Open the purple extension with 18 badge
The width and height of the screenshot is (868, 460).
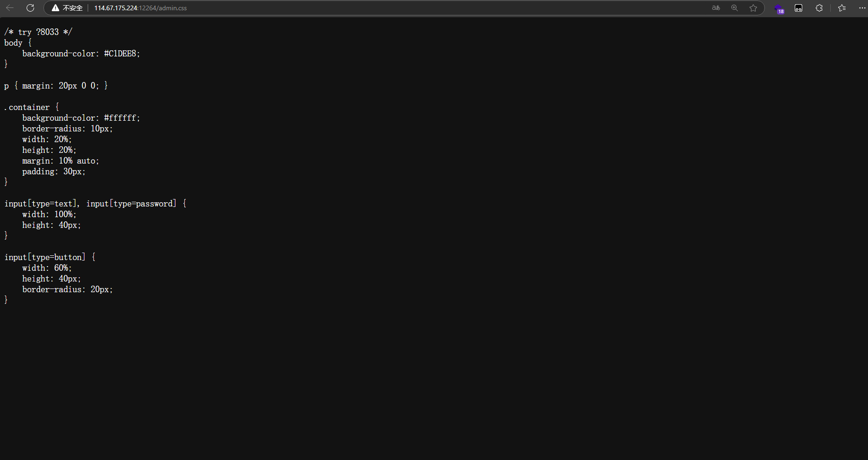778,8
